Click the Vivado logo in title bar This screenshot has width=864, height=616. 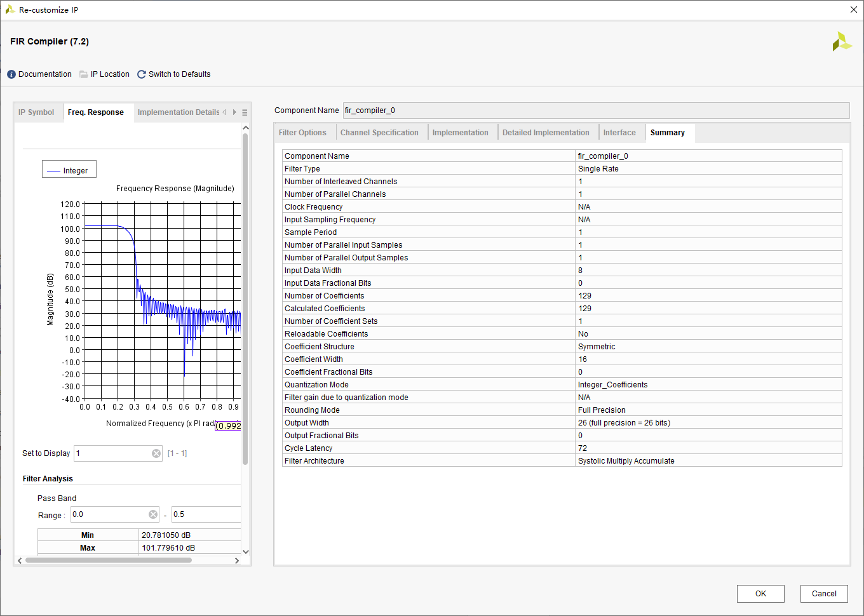pyautogui.click(x=10, y=10)
